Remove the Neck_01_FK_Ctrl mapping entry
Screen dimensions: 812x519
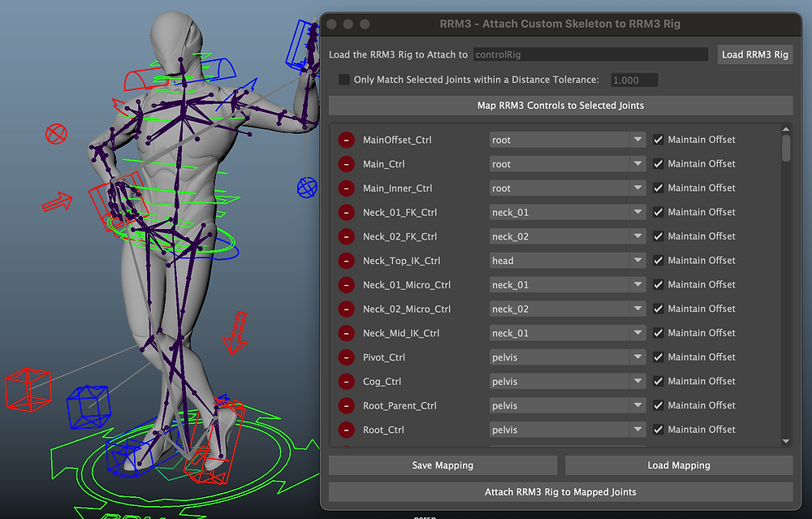click(346, 212)
